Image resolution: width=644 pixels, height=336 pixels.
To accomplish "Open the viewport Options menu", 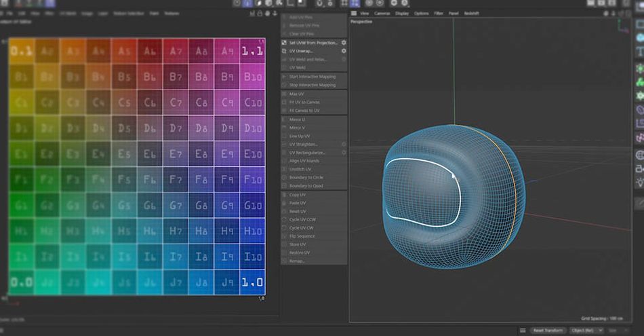I will click(x=422, y=13).
